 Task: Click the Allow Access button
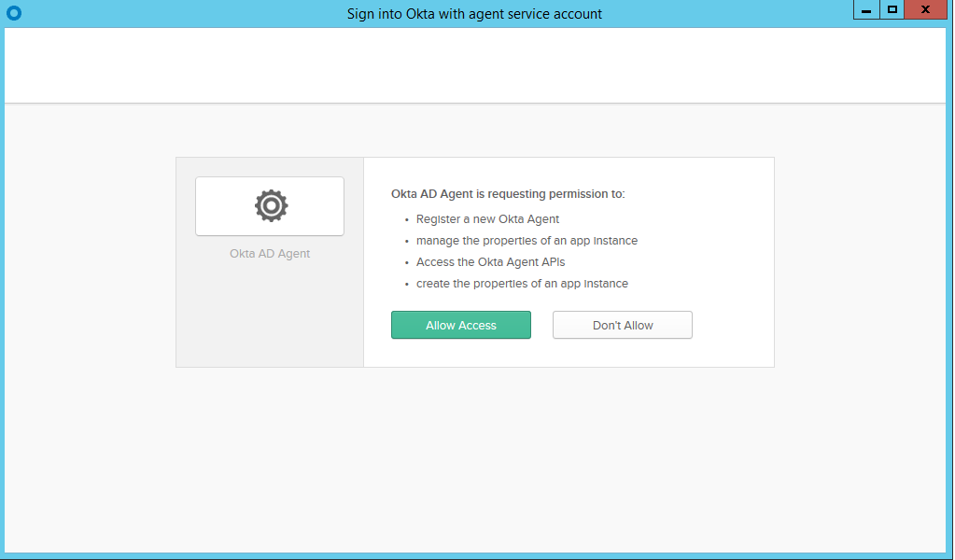461,325
